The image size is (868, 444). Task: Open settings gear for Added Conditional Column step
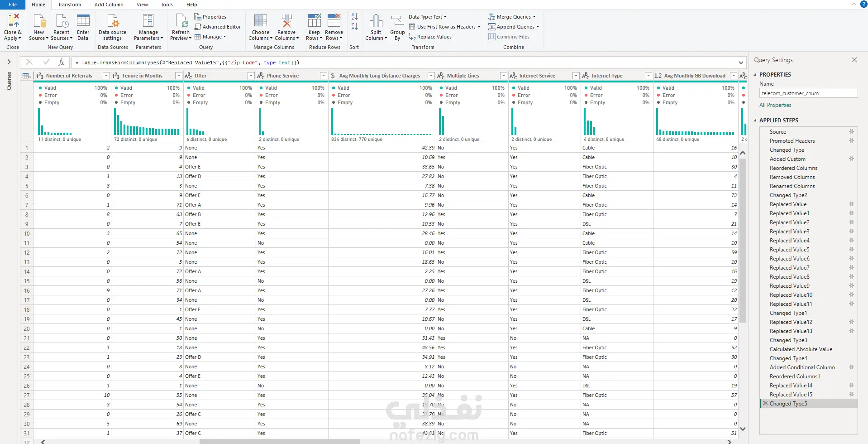click(851, 367)
